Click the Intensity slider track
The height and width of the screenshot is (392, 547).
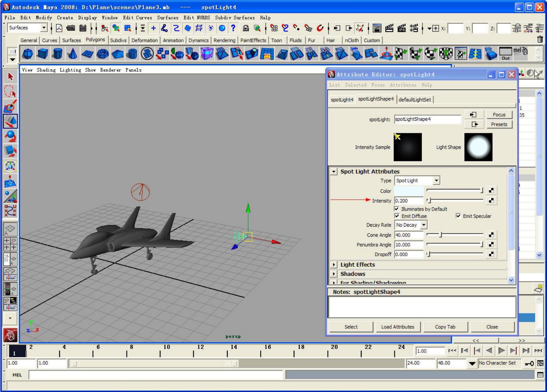pyautogui.click(x=455, y=200)
